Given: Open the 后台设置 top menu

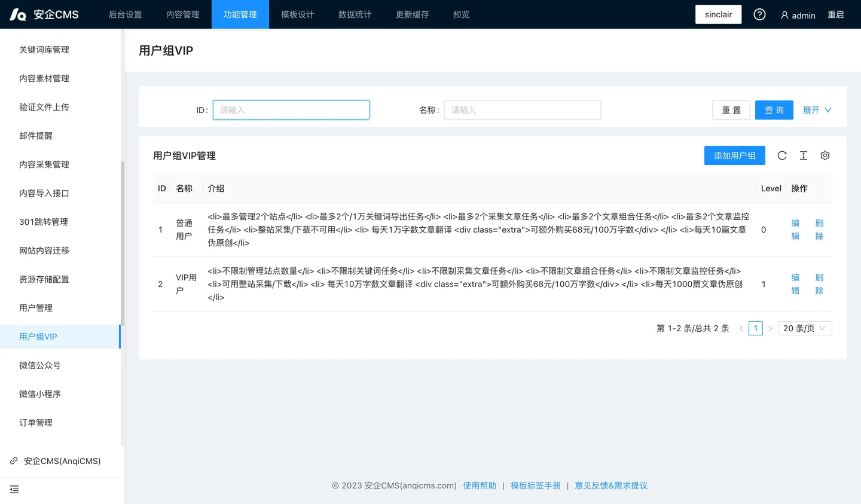Looking at the screenshot, I should [x=126, y=14].
